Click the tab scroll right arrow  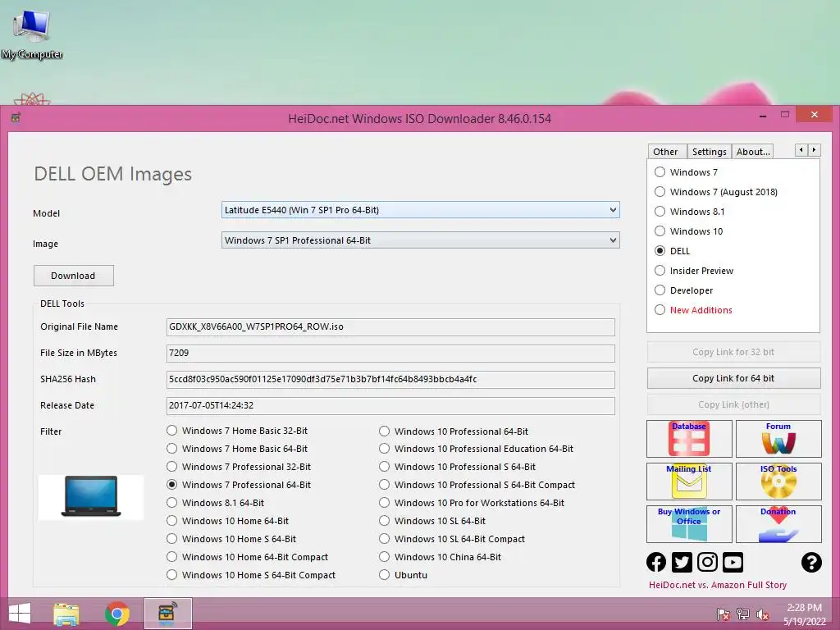coord(814,150)
